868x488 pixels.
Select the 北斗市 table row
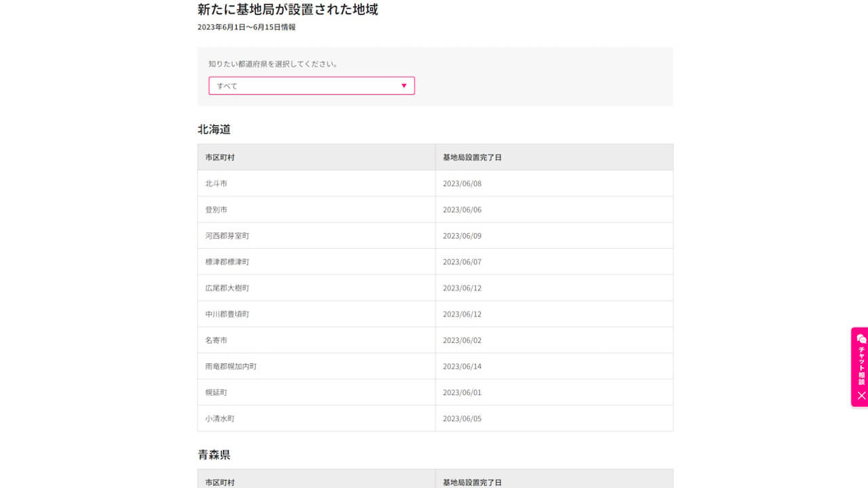tap(316, 183)
